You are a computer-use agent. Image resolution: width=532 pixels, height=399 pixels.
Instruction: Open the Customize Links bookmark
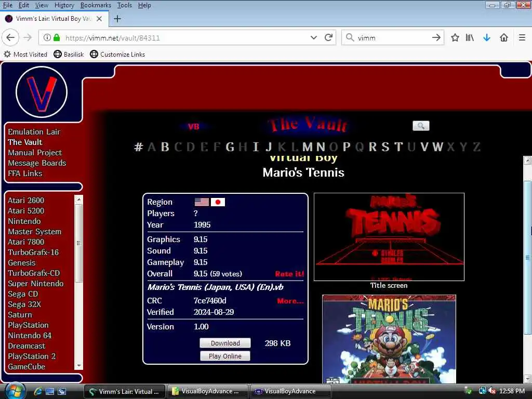(117, 54)
